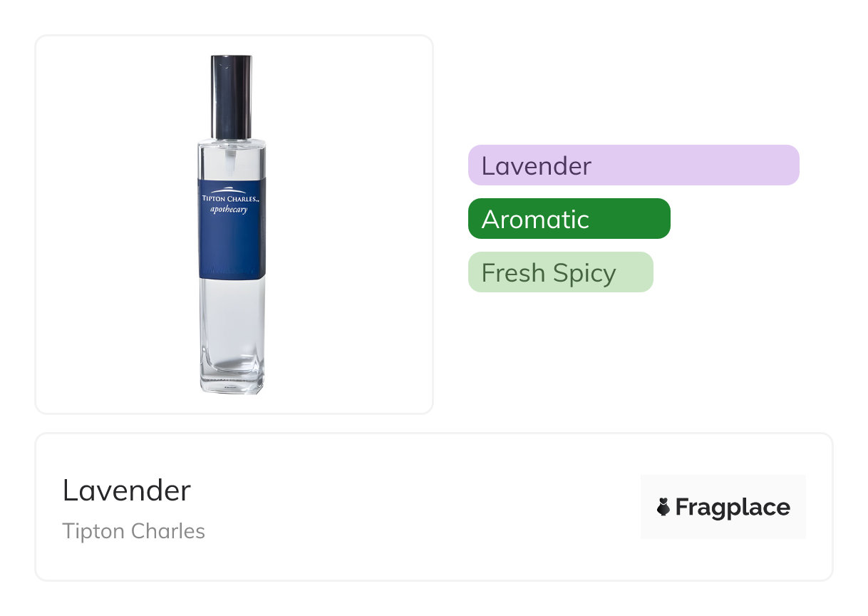Click the silver cap of the bottle
The height and width of the screenshot is (616, 868).
[x=231, y=97]
